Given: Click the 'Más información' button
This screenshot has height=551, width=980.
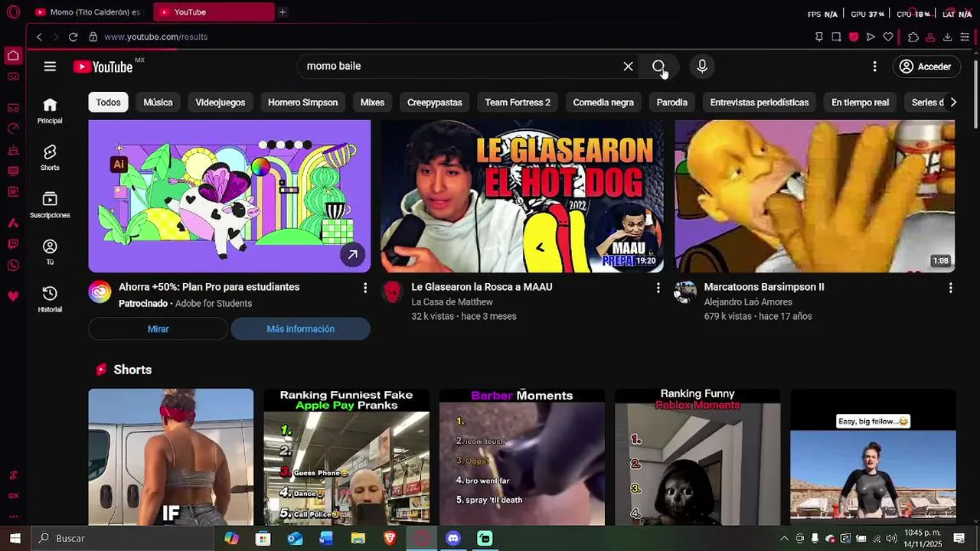Looking at the screenshot, I should 300,329.
